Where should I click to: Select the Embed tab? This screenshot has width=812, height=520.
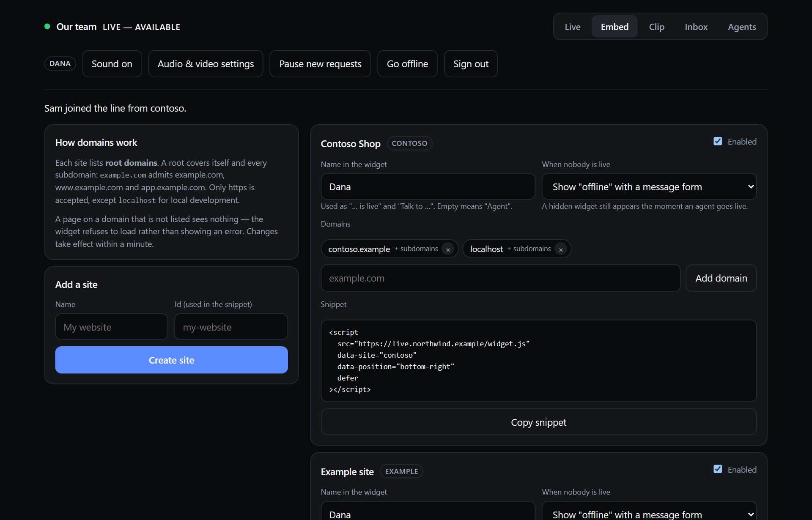tap(614, 27)
